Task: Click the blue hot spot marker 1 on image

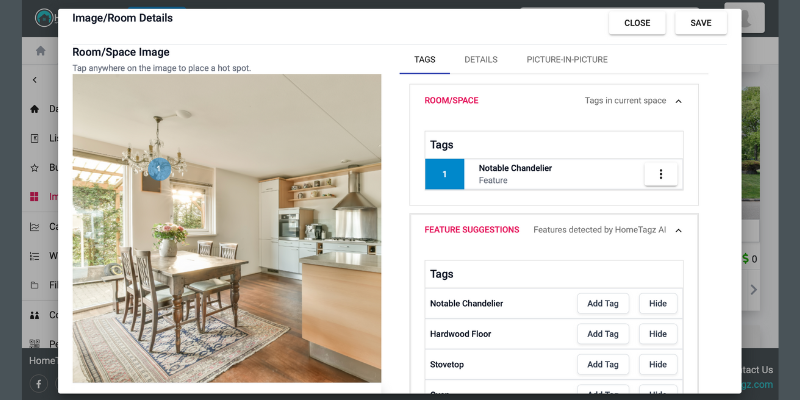Action: (x=159, y=169)
